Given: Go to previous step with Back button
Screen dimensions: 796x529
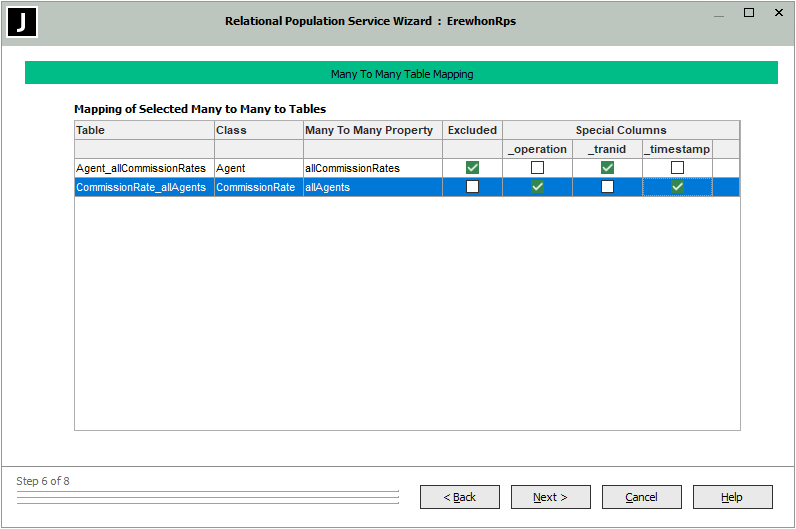Looking at the screenshot, I should click(460, 497).
